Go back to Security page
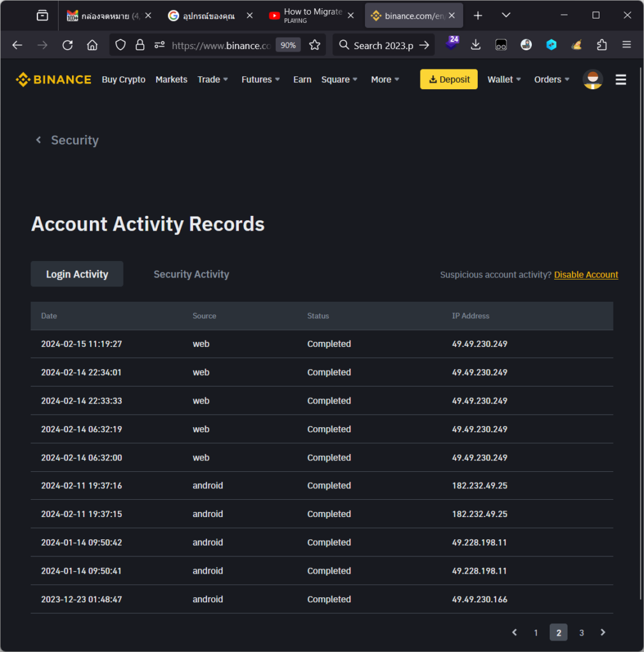 click(67, 140)
